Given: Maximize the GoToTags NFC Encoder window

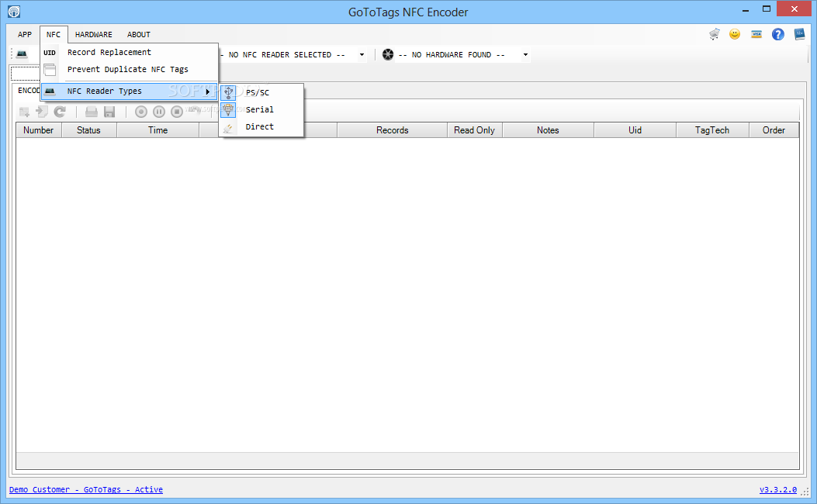Looking at the screenshot, I should click(x=767, y=9).
